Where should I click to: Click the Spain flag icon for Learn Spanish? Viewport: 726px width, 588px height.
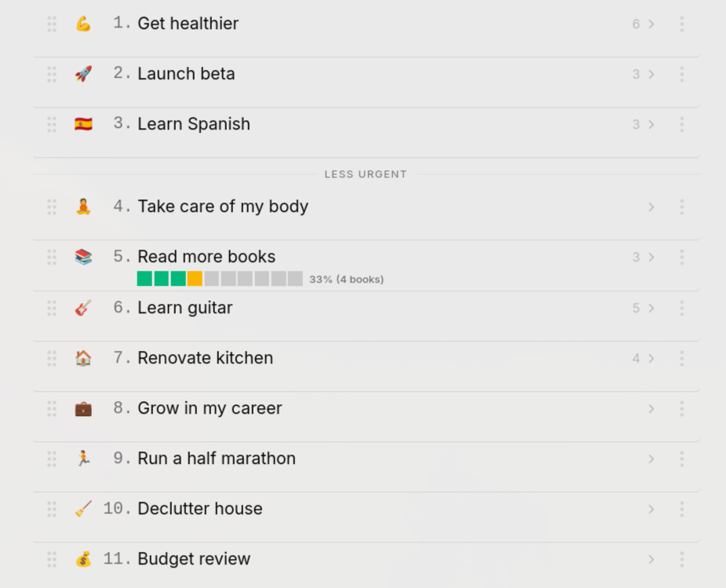pos(83,124)
